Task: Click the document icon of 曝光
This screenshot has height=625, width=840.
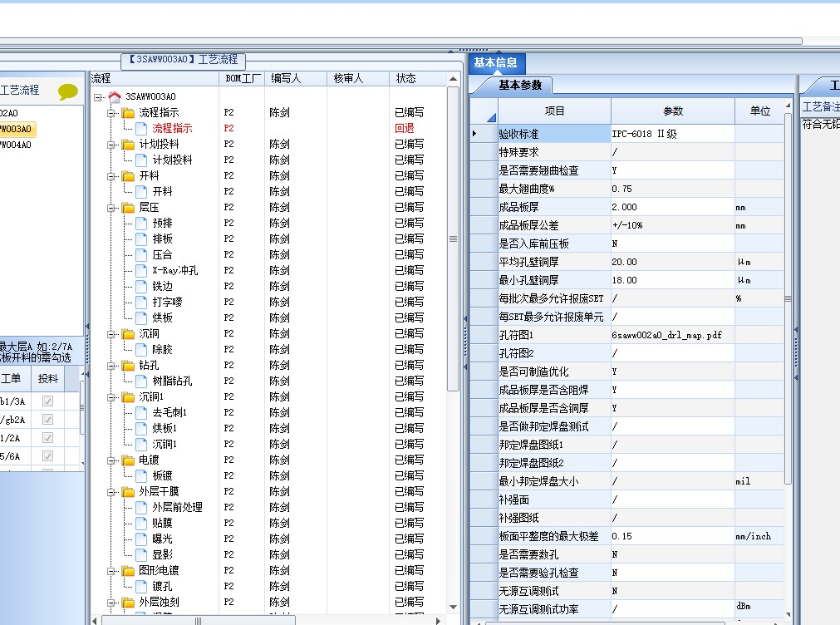Action: (x=141, y=539)
